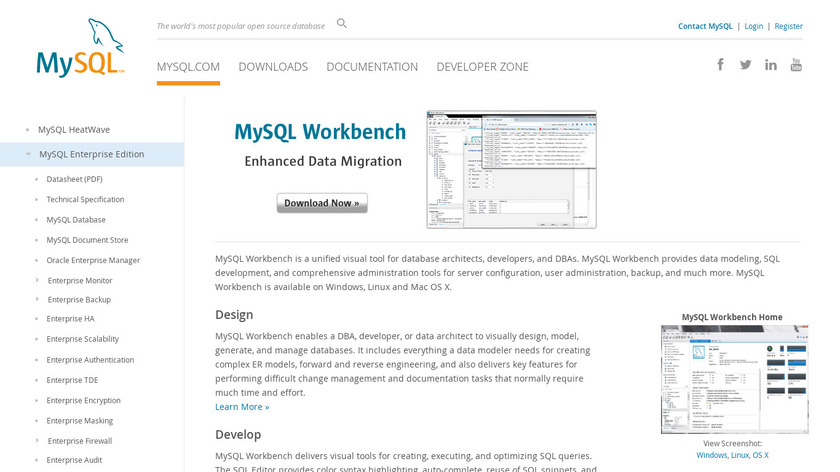Open Enterprise Firewall sidebar link

tap(80, 441)
